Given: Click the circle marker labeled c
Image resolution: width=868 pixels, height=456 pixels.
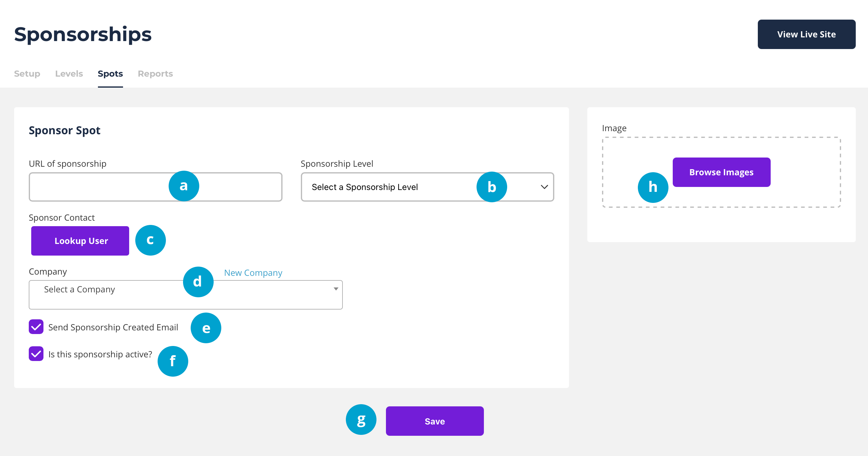Looking at the screenshot, I should coord(150,240).
